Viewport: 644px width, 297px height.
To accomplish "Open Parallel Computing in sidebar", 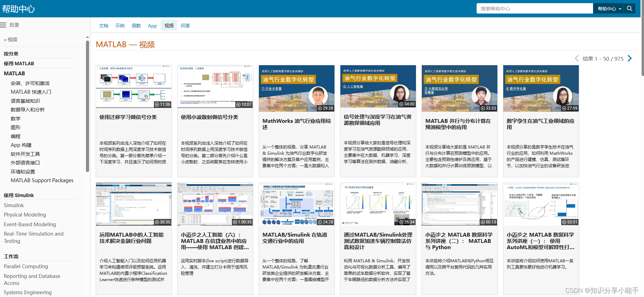I will point(26,266).
